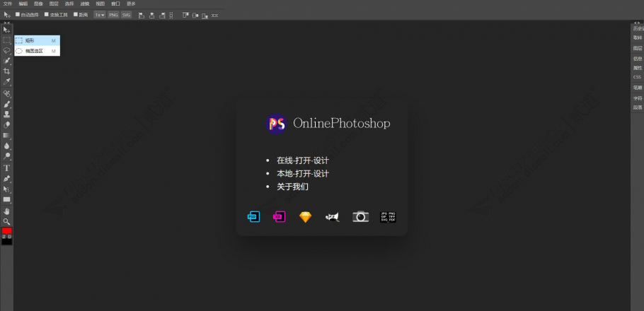Open the 文件 menu
Screen dimensions: 644x311
8,4
